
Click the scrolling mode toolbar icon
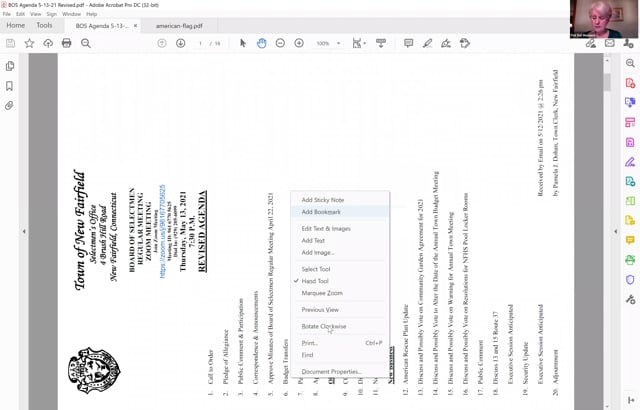click(381, 43)
